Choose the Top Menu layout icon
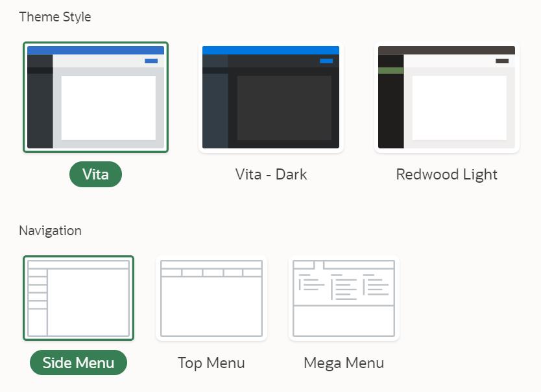 (211, 298)
